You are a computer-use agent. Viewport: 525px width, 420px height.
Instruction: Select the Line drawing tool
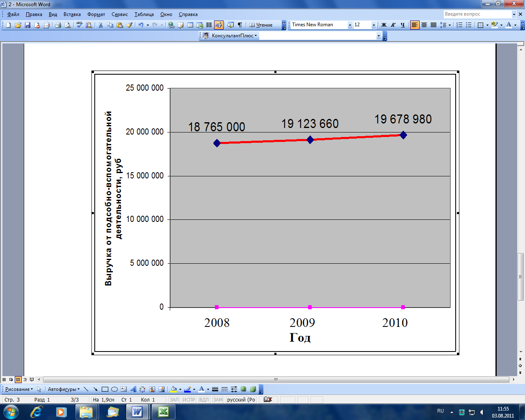coord(86,389)
